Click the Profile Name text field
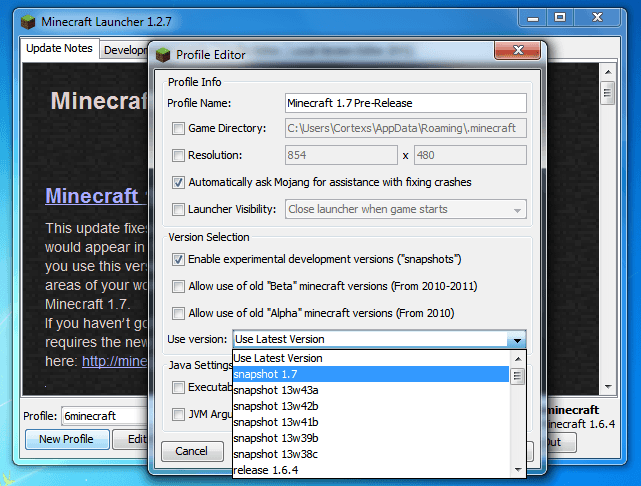The height and width of the screenshot is (486, 641). click(406, 103)
